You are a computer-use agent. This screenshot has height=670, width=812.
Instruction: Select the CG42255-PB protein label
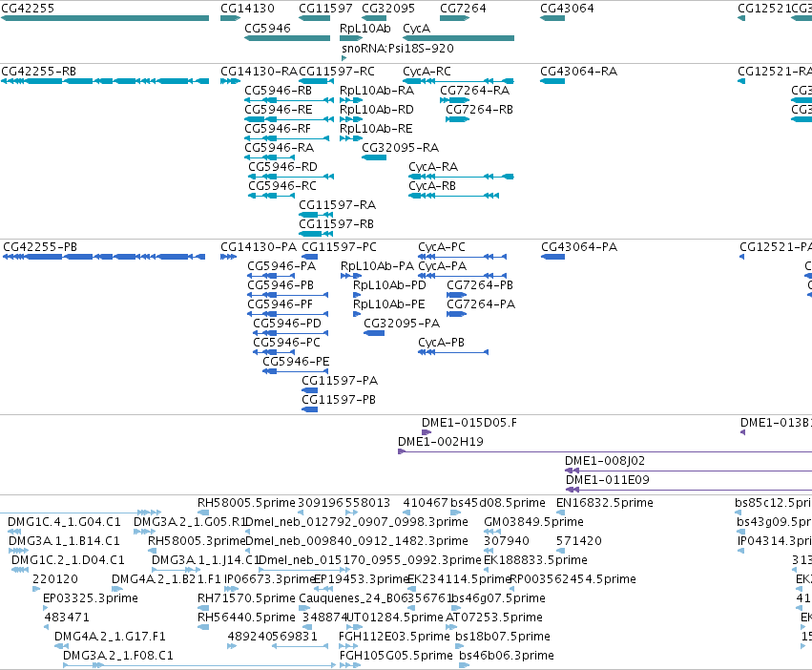tap(40, 247)
